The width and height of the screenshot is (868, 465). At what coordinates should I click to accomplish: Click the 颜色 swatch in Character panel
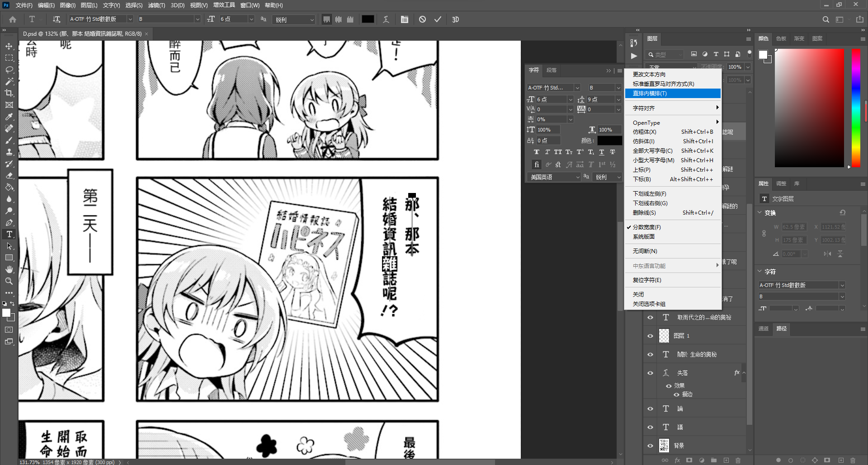point(609,141)
